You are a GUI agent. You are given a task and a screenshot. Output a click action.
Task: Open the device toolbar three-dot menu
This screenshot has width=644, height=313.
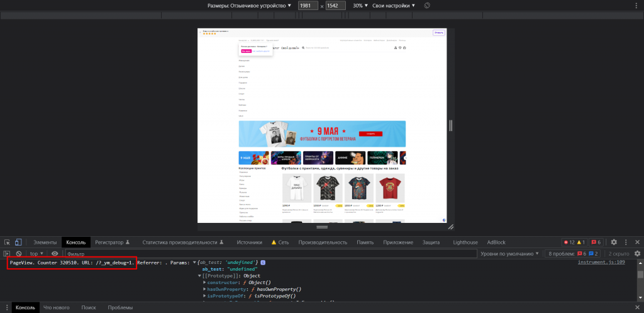pos(636,5)
